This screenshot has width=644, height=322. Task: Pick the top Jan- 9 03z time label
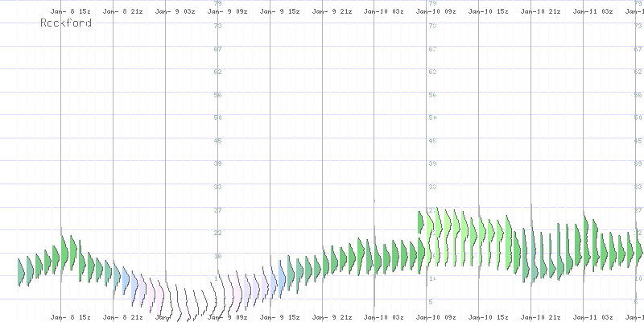click(x=175, y=12)
